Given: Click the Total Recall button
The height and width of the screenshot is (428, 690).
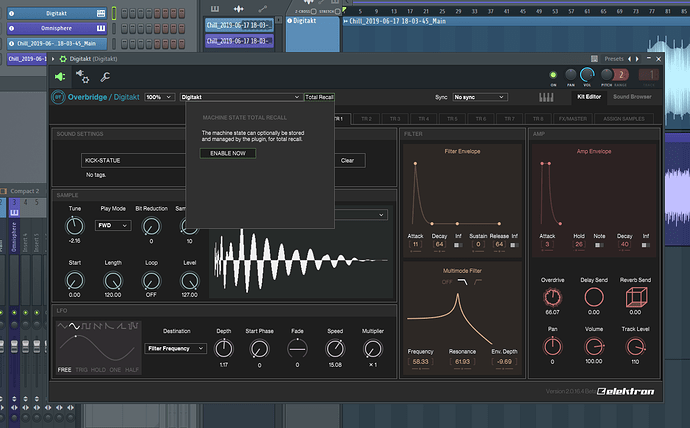Looking at the screenshot, I should [319, 97].
